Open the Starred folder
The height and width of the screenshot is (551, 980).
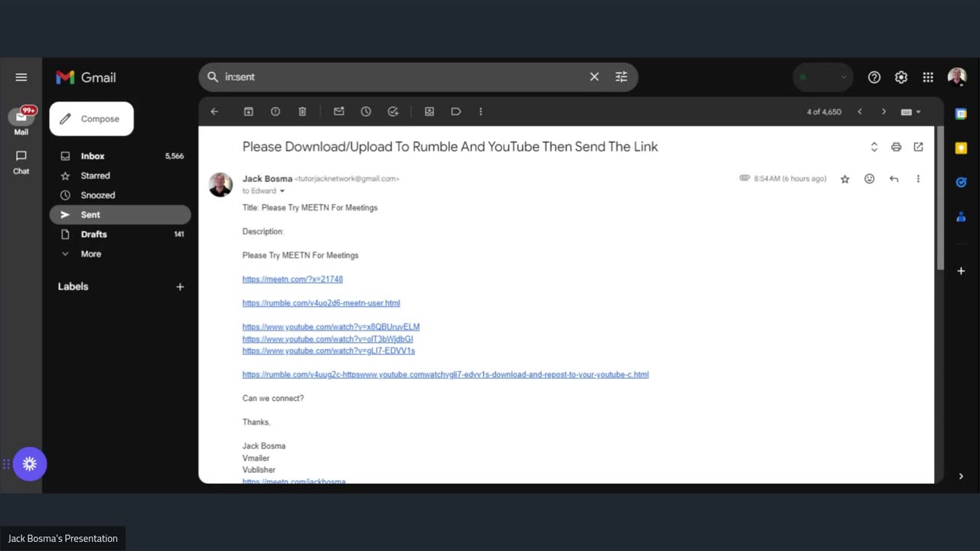click(x=120, y=175)
